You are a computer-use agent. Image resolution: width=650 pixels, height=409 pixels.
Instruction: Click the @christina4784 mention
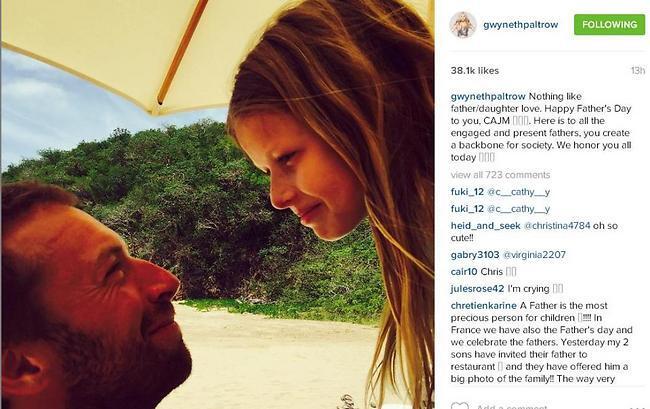click(557, 226)
